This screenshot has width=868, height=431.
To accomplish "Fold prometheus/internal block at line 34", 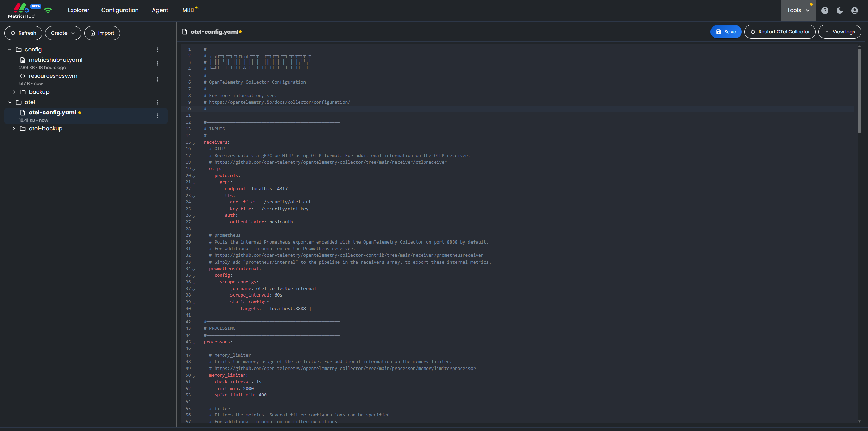I will [x=194, y=269].
